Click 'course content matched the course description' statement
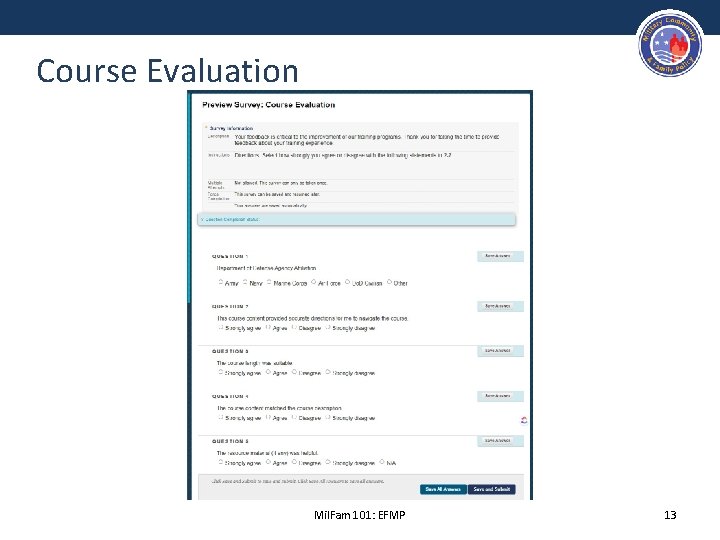Image resolution: width=720 pixels, height=540 pixels. tap(280, 408)
